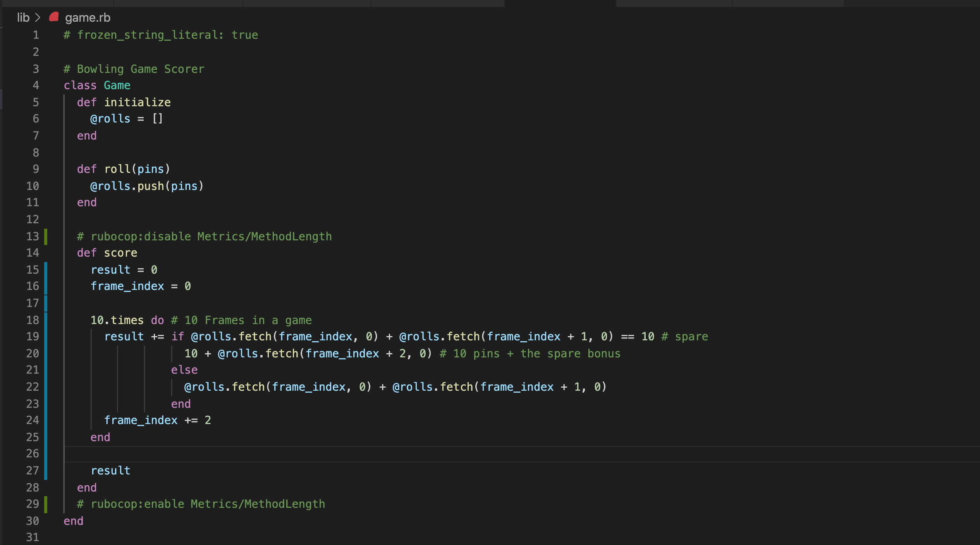The height and width of the screenshot is (545, 980).
Task: Click the green change indicator next to line 13
Action: 46,236
